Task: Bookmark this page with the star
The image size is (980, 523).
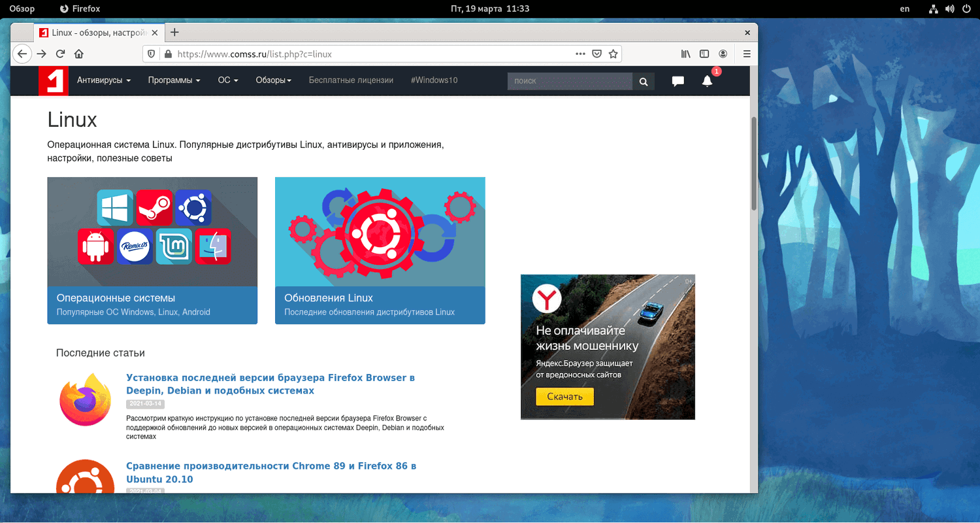Action: point(613,54)
